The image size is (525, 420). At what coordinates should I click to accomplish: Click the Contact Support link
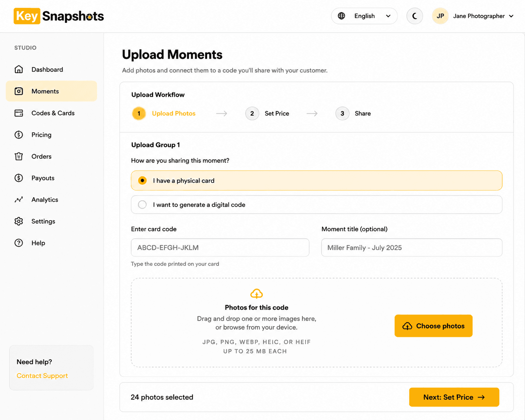click(x=42, y=375)
